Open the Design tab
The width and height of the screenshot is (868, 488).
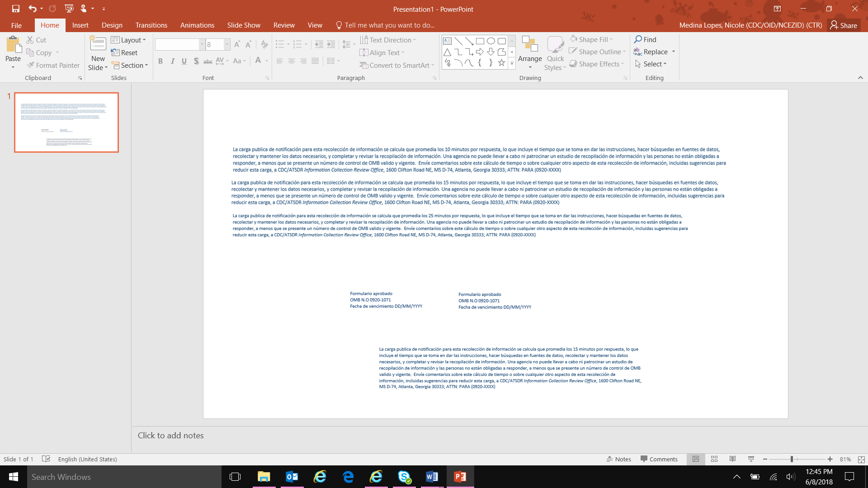(112, 25)
